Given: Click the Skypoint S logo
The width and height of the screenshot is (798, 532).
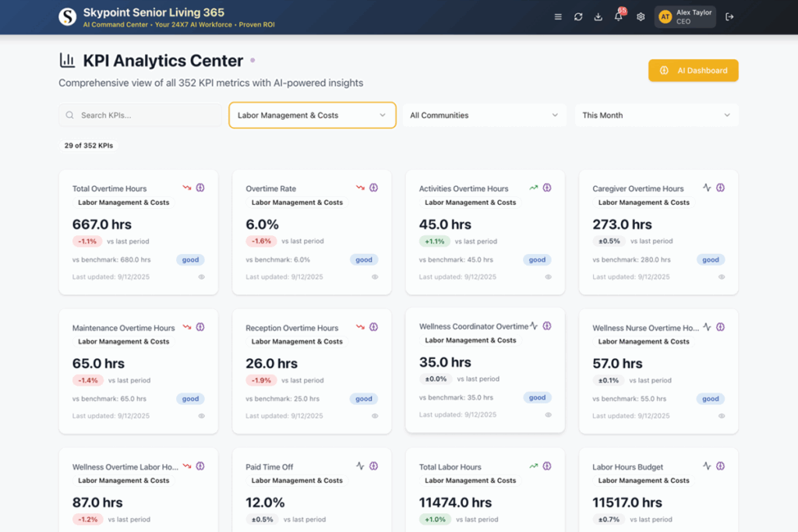Looking at the screenshot, I should click(68, 17).
